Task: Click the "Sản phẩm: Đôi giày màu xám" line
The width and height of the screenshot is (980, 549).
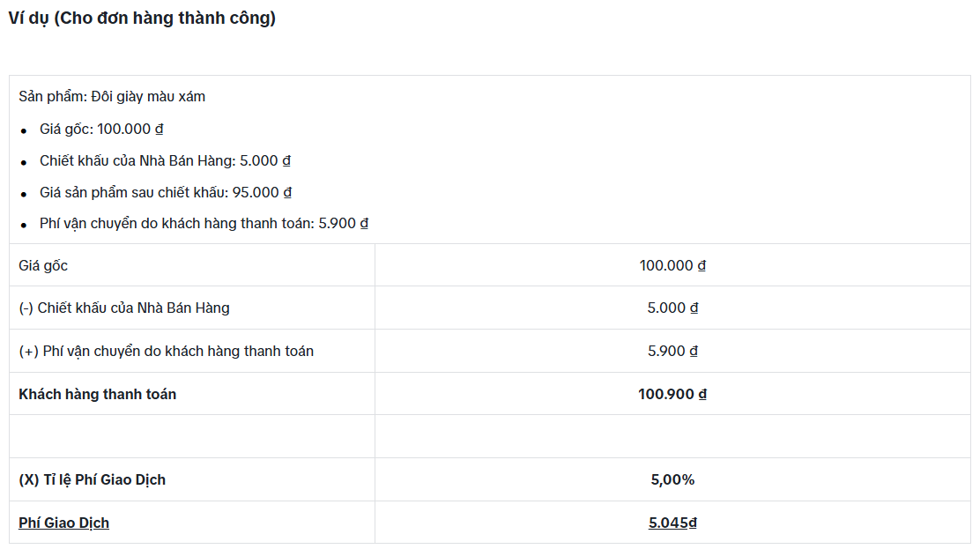Action: coord(112,97)
